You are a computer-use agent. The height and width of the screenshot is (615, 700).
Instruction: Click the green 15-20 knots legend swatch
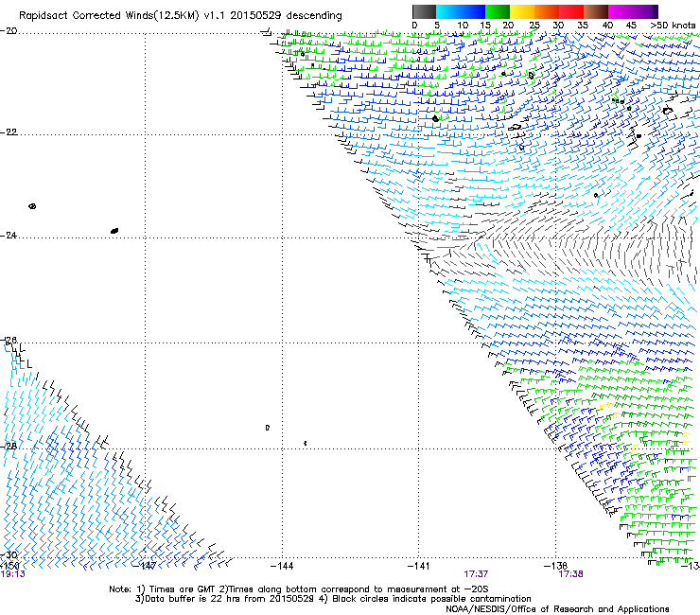pos(498,11)
